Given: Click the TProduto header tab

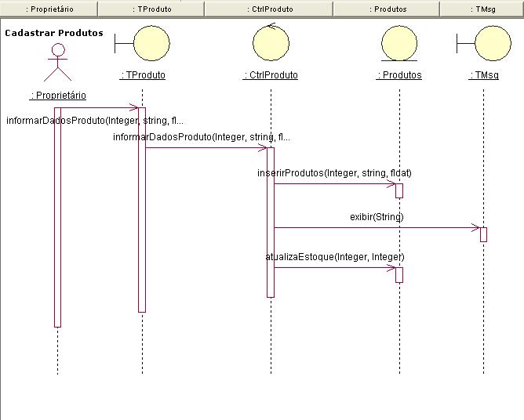Looking at the screenshot, I should [151, 9].
